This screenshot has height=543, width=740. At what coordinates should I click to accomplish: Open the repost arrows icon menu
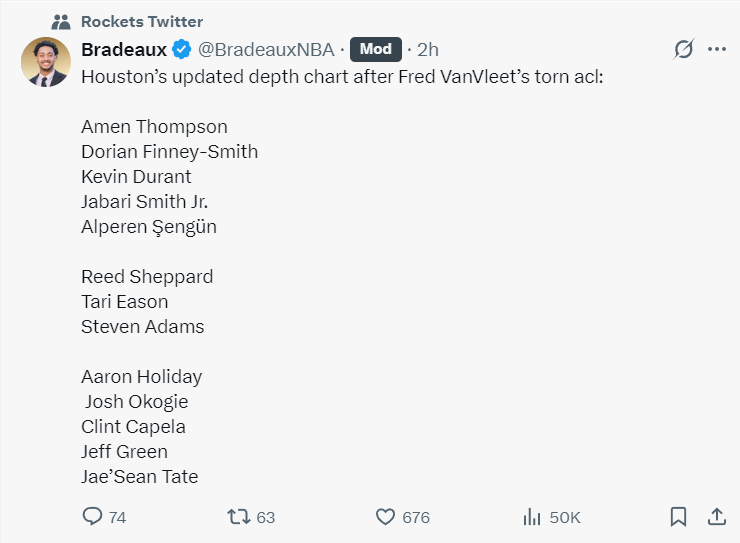238,517
